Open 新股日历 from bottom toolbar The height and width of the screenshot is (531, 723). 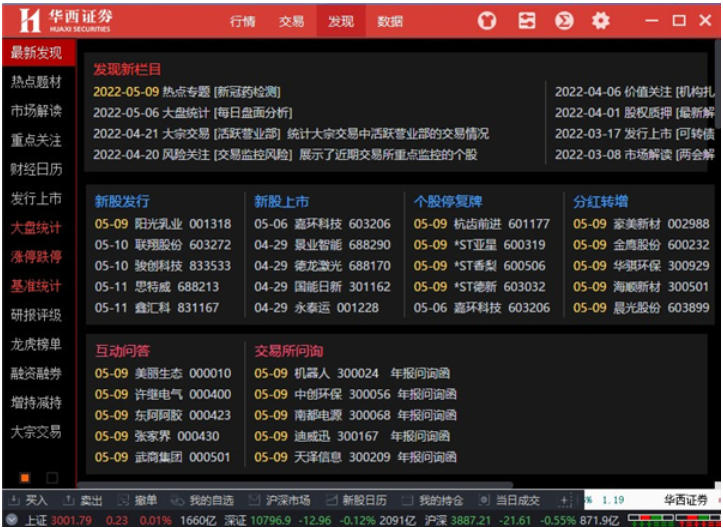356,500
